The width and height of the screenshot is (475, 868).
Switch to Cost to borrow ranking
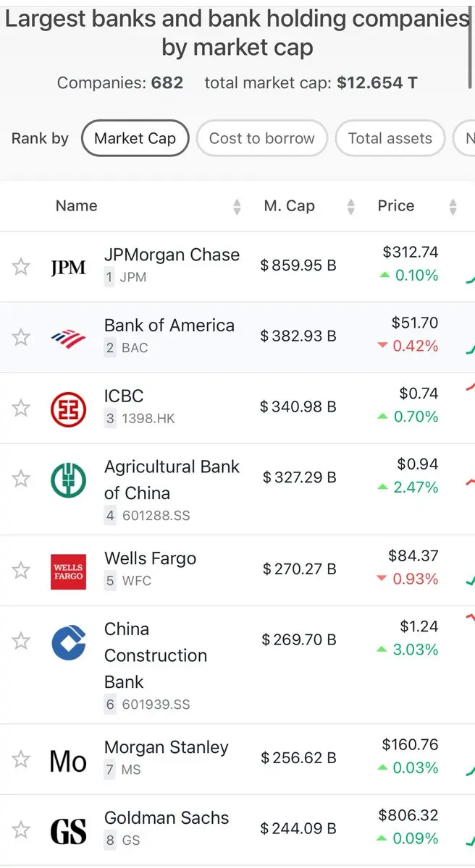pos(262,138)
